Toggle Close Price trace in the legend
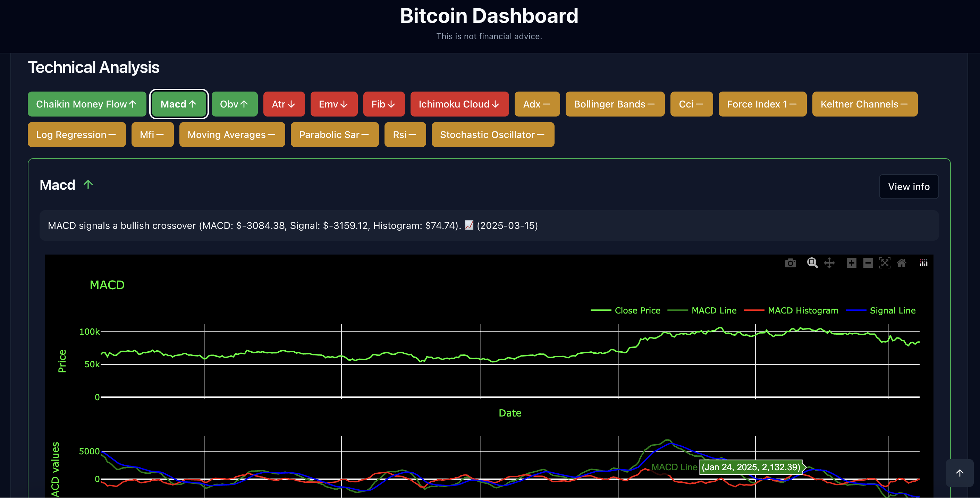 tap(637, 311)
